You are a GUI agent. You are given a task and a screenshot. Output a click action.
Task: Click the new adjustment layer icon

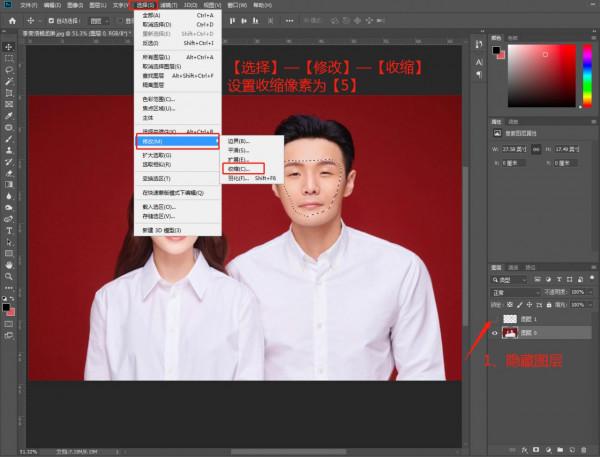click(548, 450)
